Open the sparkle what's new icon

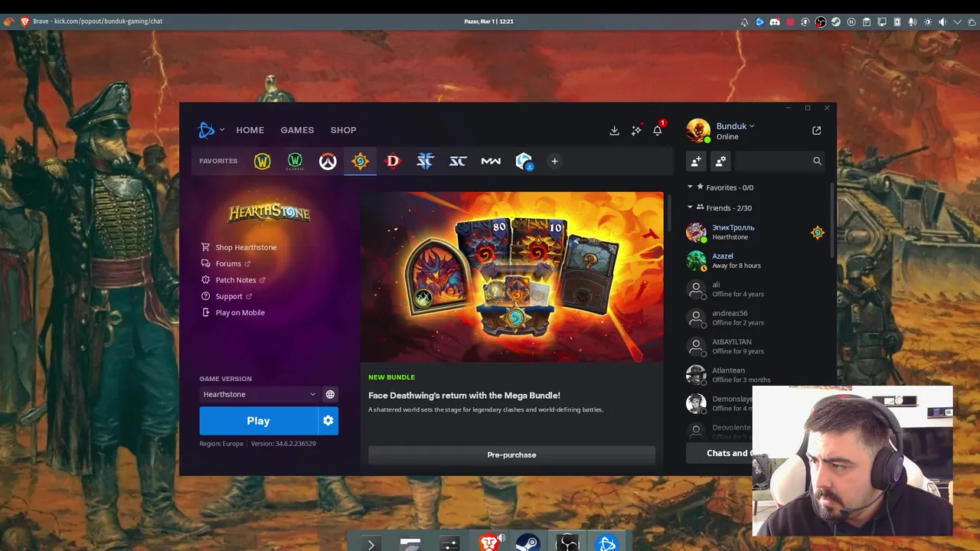[x=636, y=131]
